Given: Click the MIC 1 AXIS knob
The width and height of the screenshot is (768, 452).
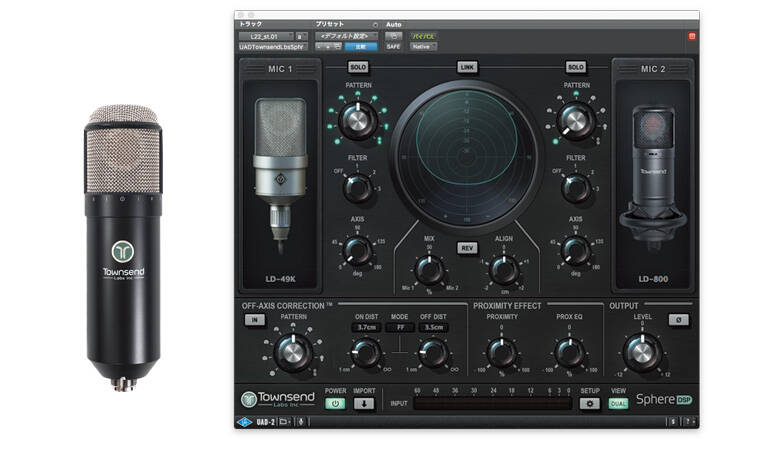Looking at the screenshot, I should coord(358,251).
